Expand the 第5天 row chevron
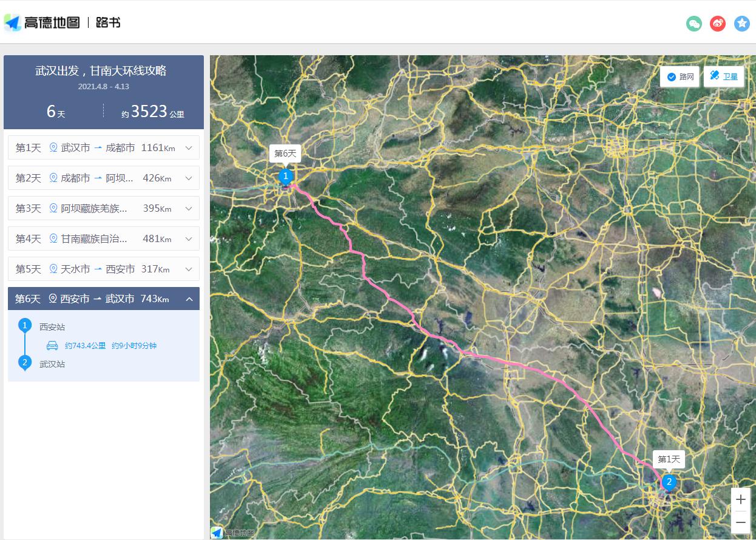The width and height of the screenshot is (756, 540). click(189, 269)
